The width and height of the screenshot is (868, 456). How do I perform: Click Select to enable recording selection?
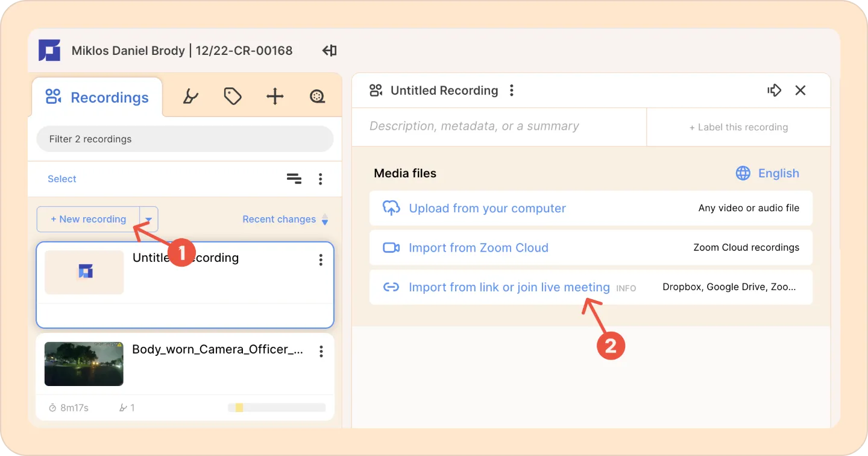point(62,179)
